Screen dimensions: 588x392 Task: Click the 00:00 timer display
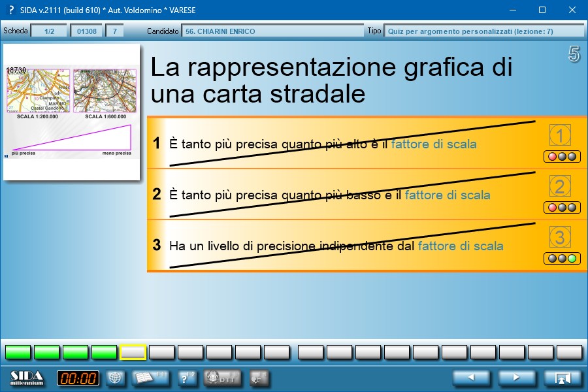(x=78, y=378)
